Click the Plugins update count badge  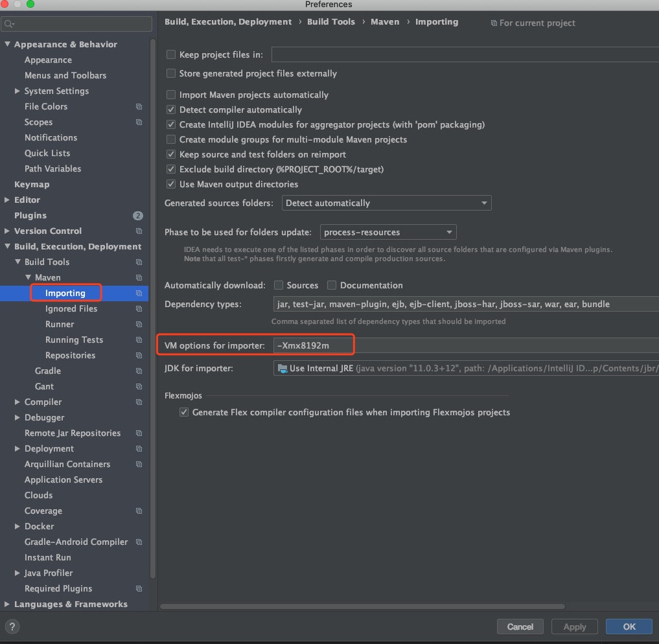pos(137,216)
